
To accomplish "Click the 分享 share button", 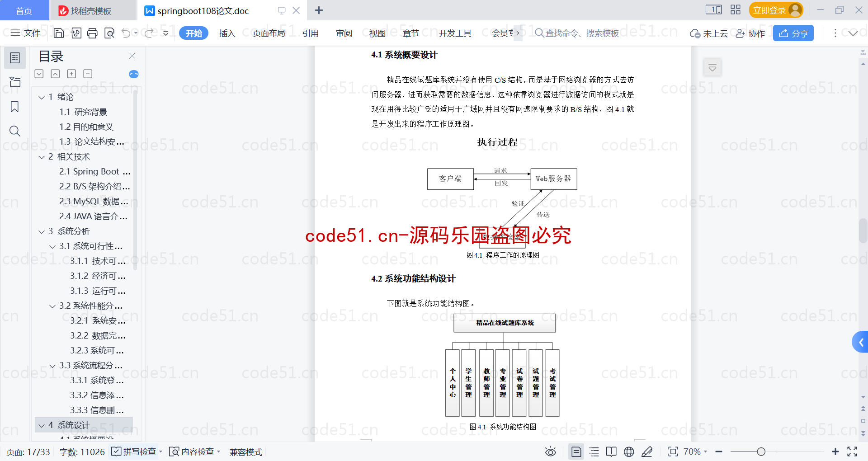I will [793, 33].
